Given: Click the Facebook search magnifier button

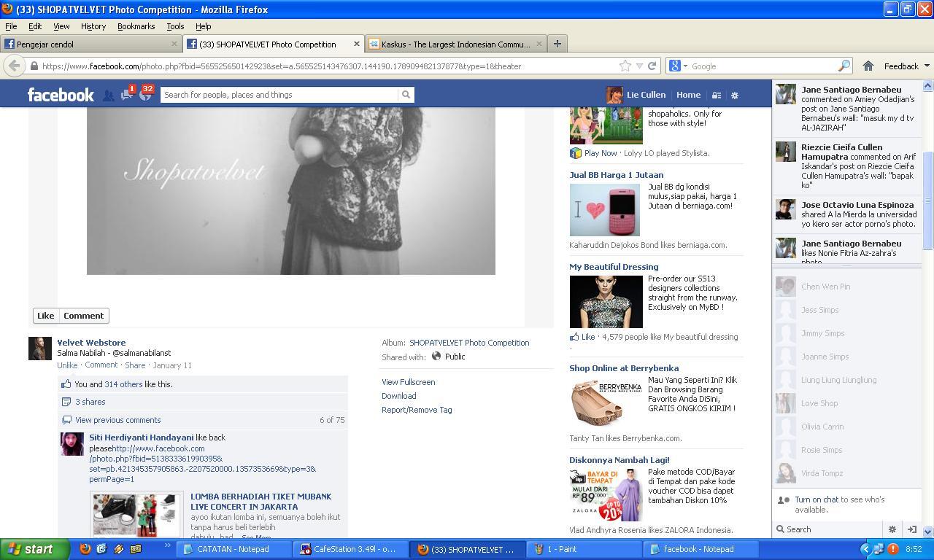Looking at the screenshot, I should click(x=406, y=95).
